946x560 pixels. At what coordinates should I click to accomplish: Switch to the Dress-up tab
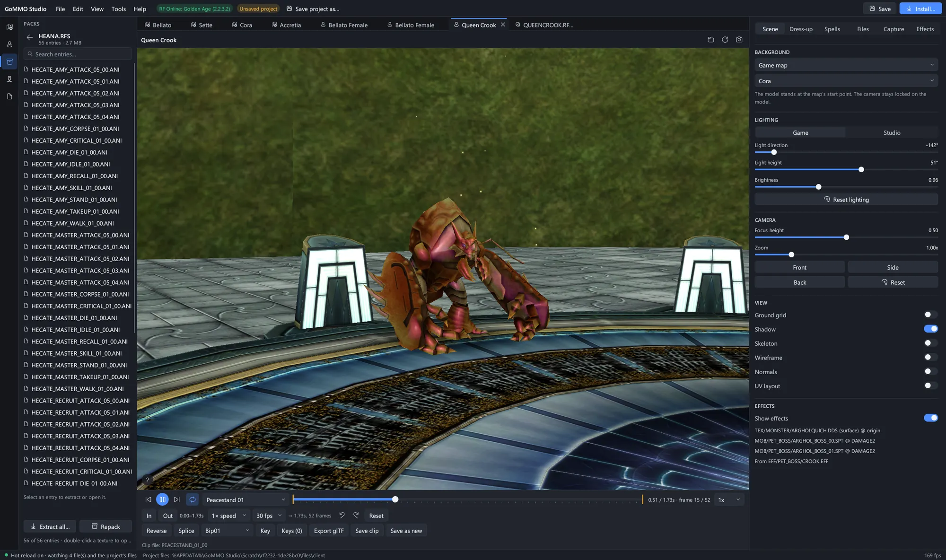(801, 29)
